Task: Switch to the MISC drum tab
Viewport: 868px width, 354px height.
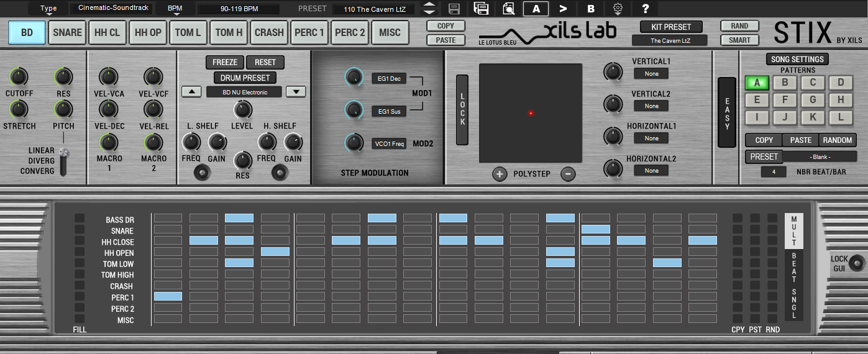Action: coord(390,32)
